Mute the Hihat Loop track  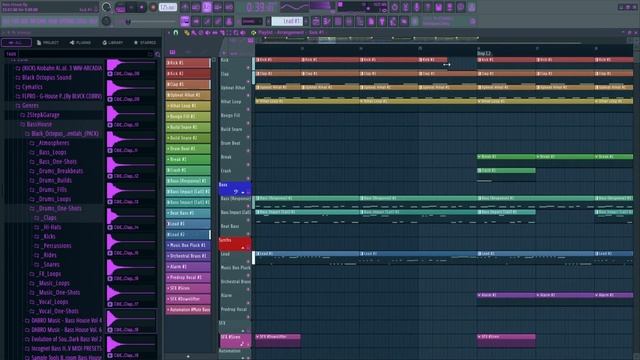(248, 109)
